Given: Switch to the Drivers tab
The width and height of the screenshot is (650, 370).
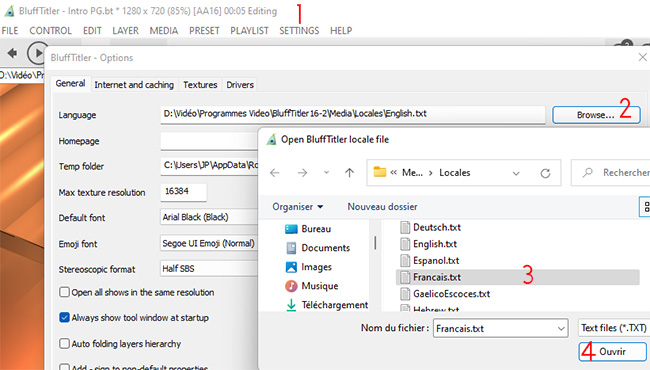Looking at the screenshot, I should click(240, 85).
